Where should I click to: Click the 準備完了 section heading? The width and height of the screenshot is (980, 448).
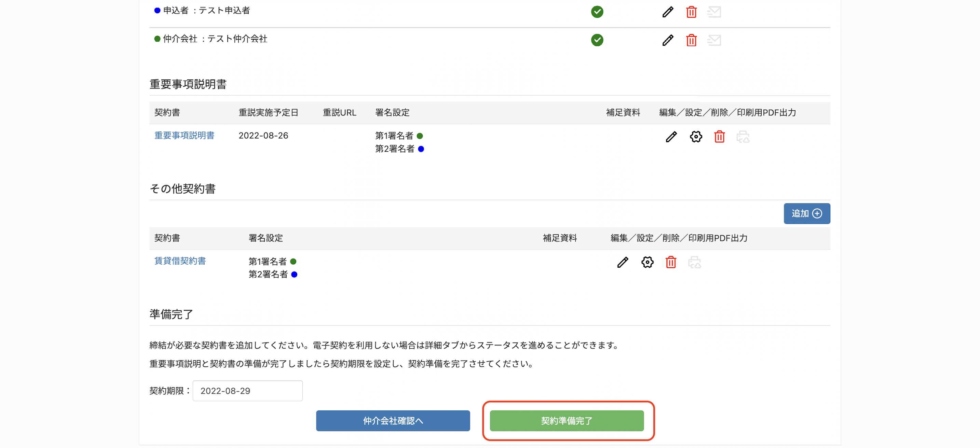(171, 314)
